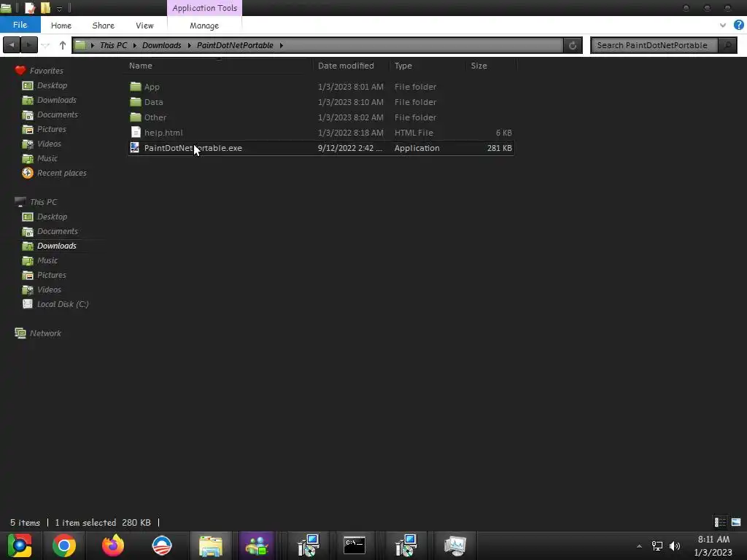Viewport: 747px width, 560px height.
Task: Click the New folder icon in title bar
Action: click(45, 7)
